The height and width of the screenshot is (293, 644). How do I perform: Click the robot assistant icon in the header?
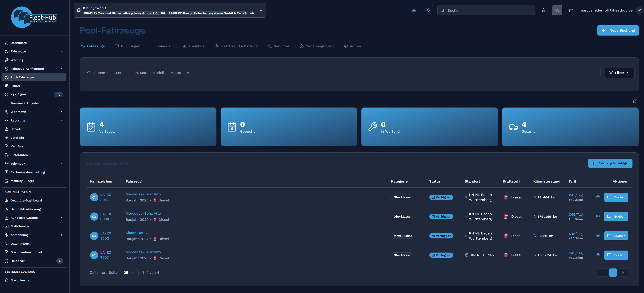tap(414, 10)
